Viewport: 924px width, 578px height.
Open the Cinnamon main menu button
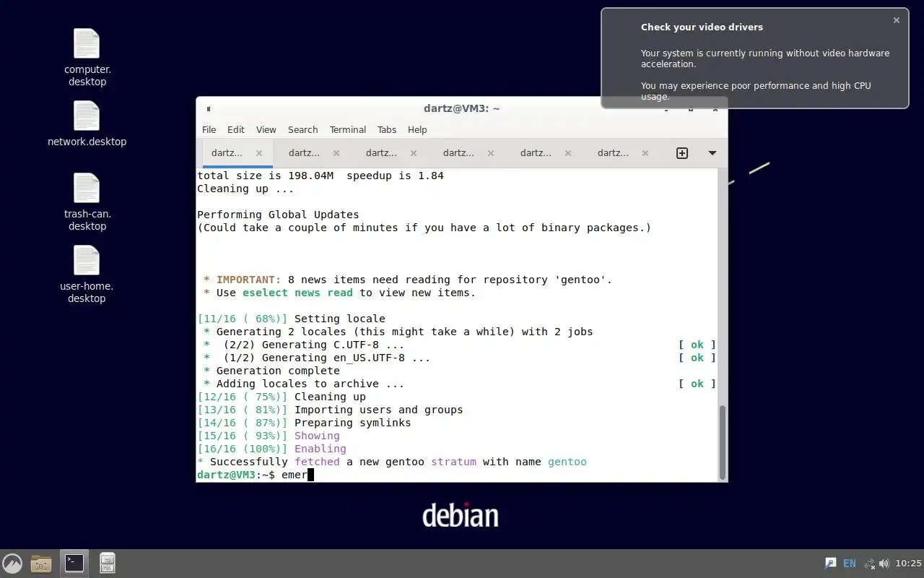click(12, 563)
